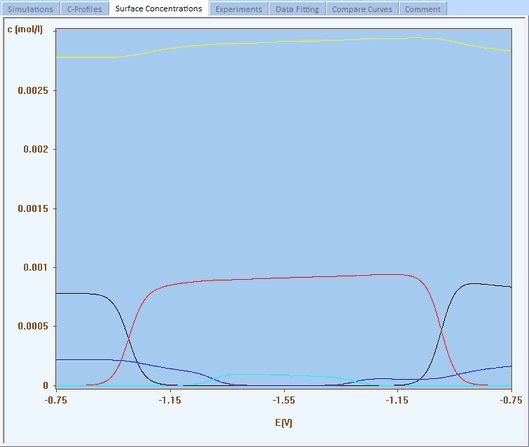Open the Data Fitting tab
This screenshot has height=447, width=529.
pos(297,9)
